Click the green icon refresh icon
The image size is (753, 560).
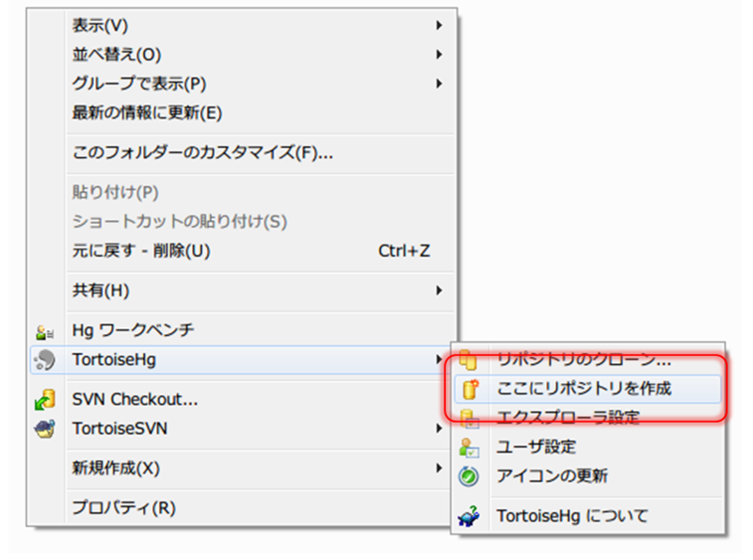click(x=469, y=477)
